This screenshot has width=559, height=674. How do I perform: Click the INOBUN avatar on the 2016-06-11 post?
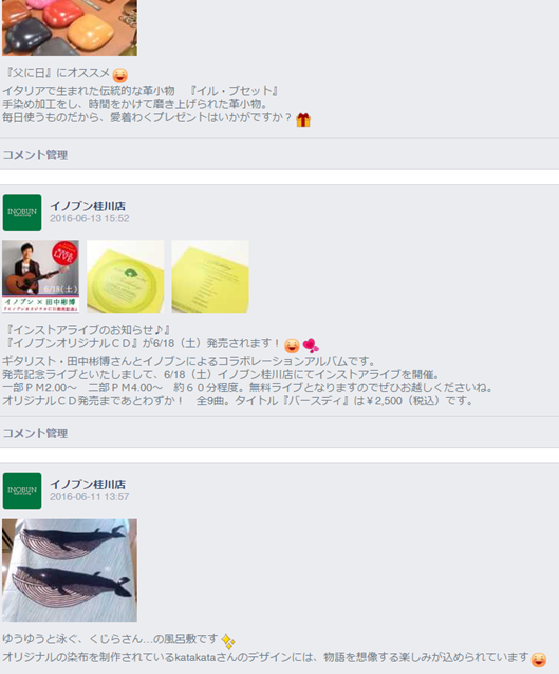pyautogui.click(x=22, y=491)
